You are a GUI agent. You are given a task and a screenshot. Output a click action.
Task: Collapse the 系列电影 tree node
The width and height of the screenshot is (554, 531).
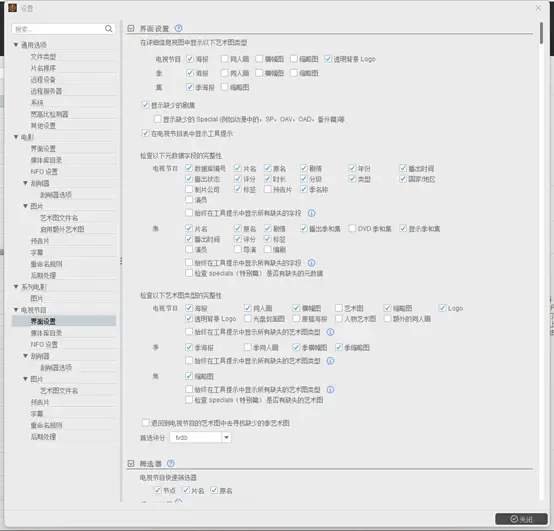click(16, 287)
